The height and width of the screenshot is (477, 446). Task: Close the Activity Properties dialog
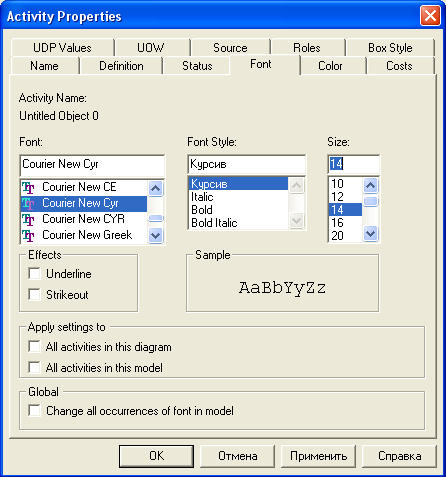[x=430, y=16]
